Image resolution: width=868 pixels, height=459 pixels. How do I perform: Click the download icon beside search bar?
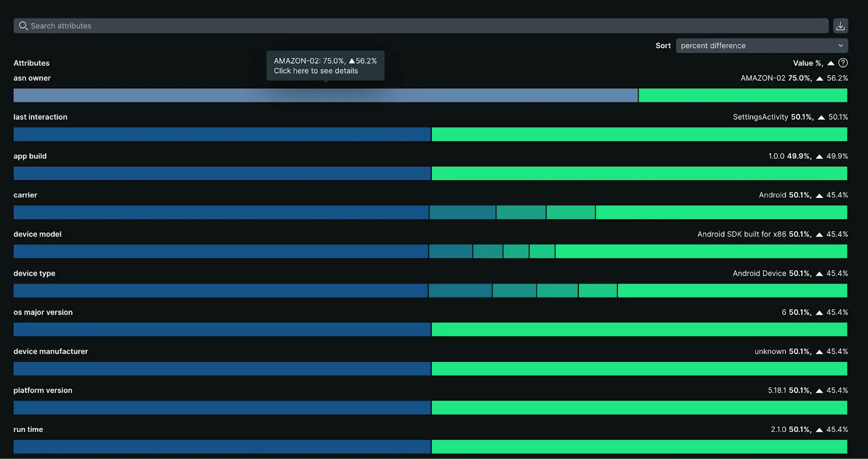pos(840,26)
